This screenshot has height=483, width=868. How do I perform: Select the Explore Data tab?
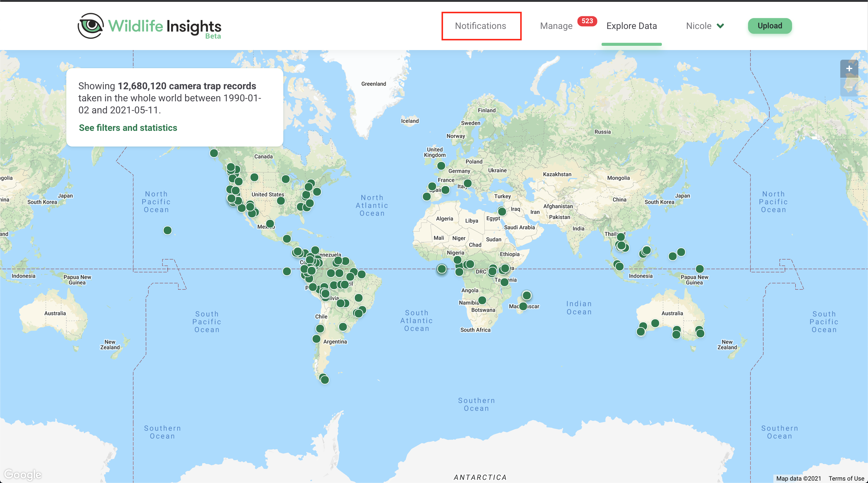(x=631, y=26)
